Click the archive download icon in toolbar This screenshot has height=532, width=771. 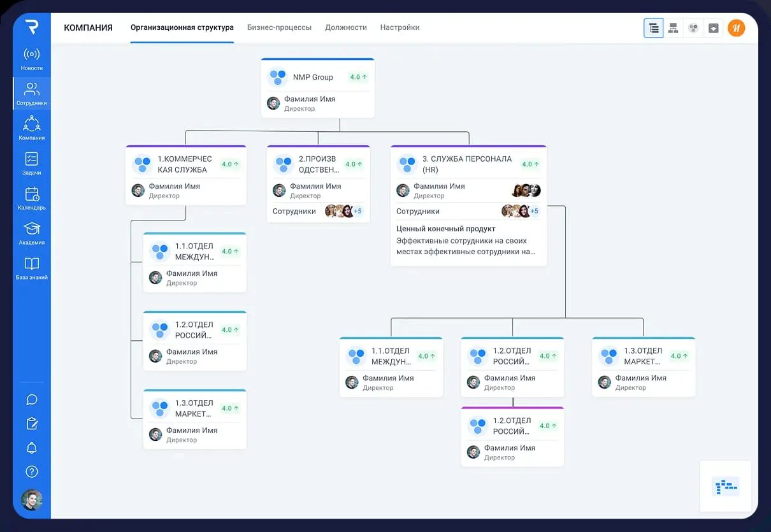coord(714,28)
